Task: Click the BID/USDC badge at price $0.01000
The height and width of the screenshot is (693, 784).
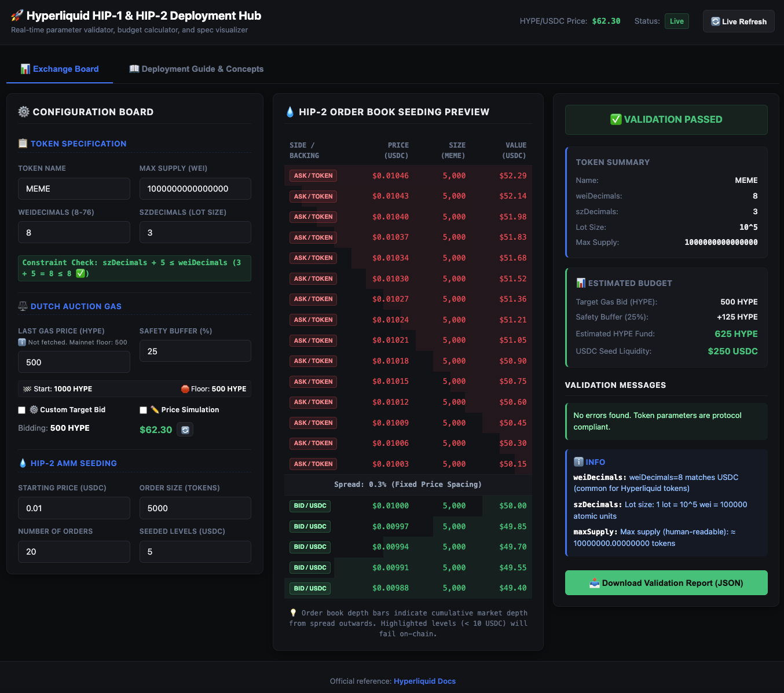Action: pyautogui.click(x=310, y=505)
